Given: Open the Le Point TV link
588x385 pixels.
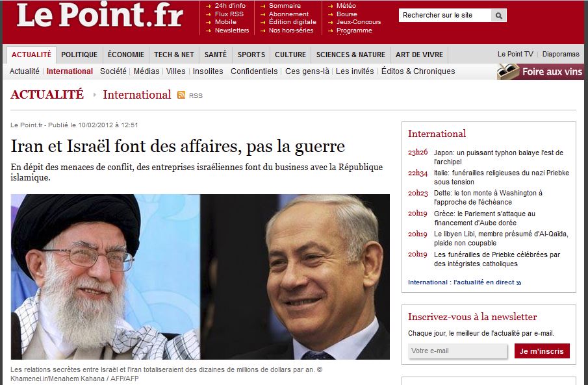Looking at the screenshot, I should pyautogui.click(x=515, y=54).
